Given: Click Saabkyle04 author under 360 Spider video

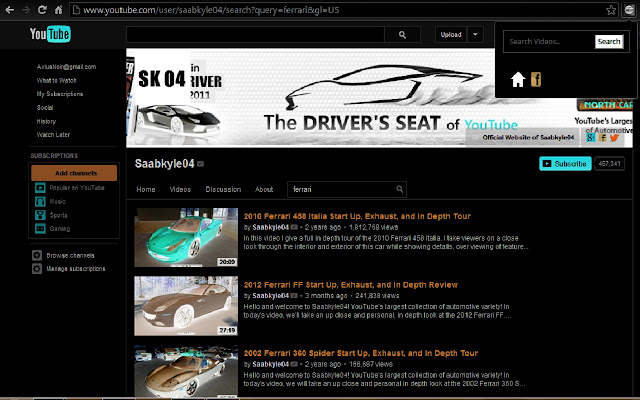Looking at the screenshot, I should 271,364.
